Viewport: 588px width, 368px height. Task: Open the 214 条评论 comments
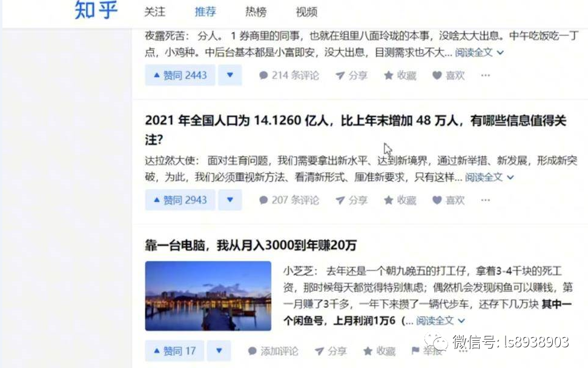tap(289, 75)
